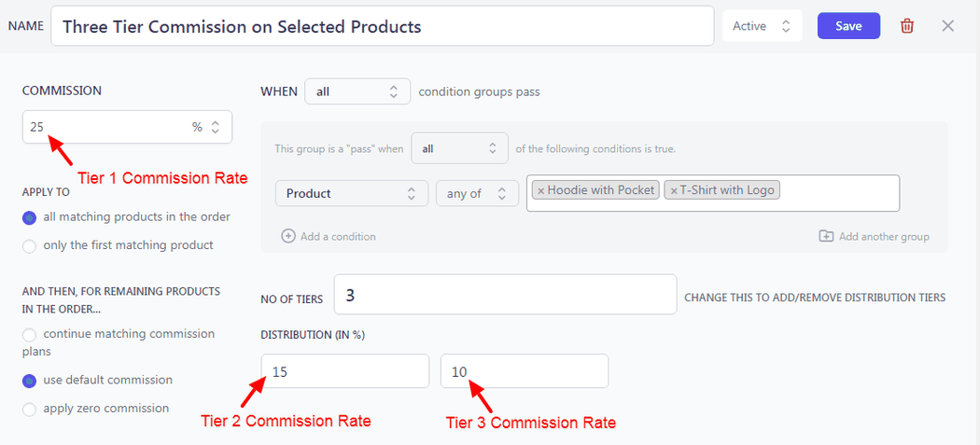Image resolution: width=980 pixels, height=445 pixels.
Task: Open the any of operator dropdown
Action: click(x=477, y=193)
